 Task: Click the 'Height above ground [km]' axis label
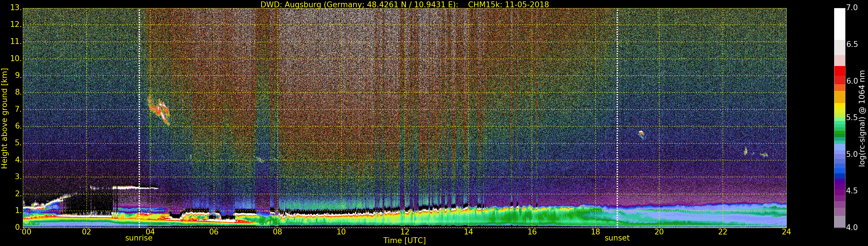(x=4, y=118)
